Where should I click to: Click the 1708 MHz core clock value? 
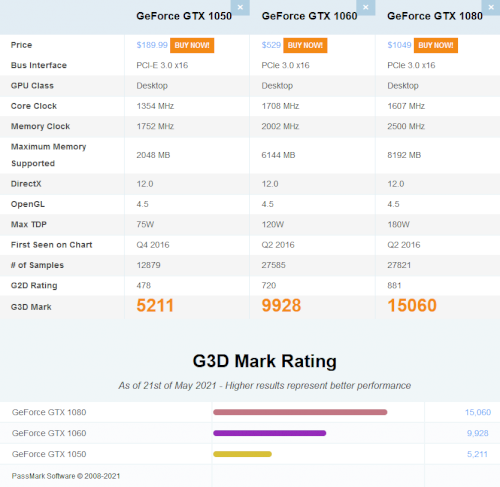pyautogui.click(x=280, y=106)
